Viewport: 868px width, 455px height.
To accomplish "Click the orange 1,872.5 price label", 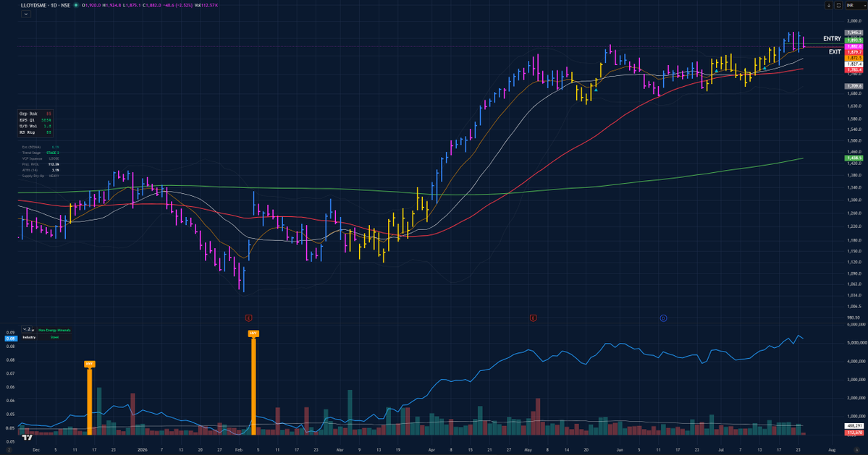I will pyautogui.click(x=854, y=58).
